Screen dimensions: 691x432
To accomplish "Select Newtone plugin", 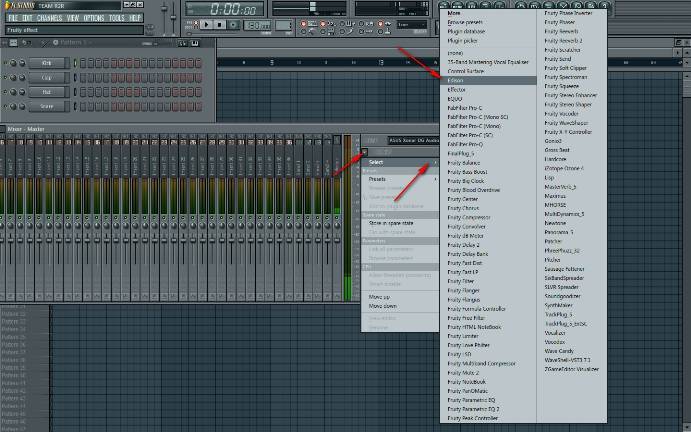I will (x=572, y=223).
